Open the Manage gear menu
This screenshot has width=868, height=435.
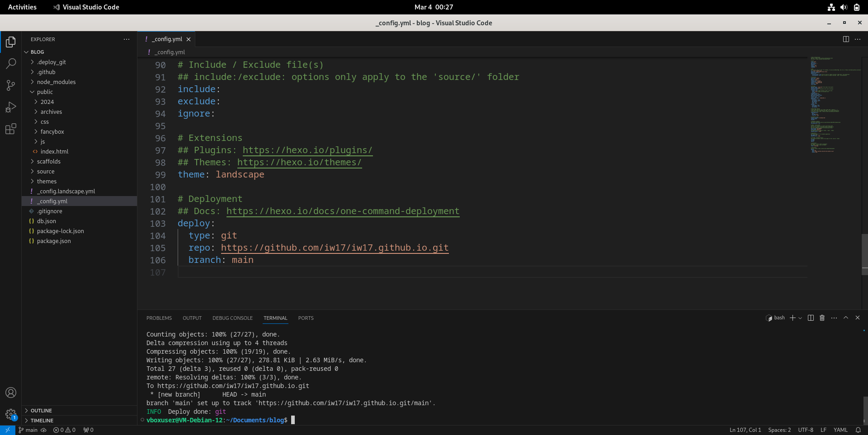(x=11, y=414)
